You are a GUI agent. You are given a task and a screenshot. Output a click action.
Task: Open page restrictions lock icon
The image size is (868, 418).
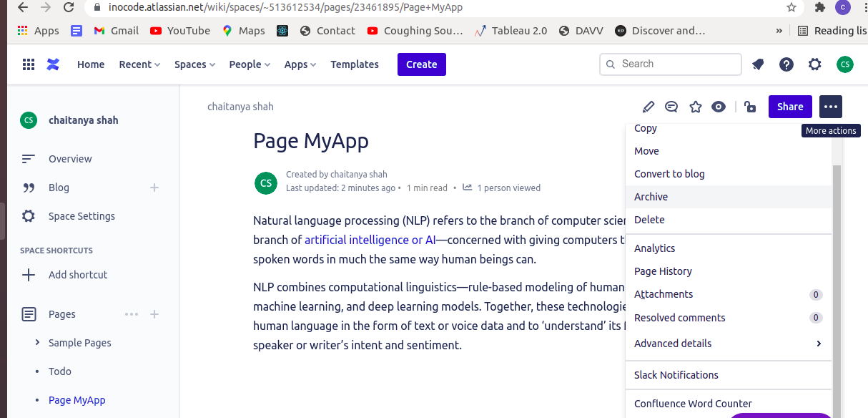tap(749, 107)
